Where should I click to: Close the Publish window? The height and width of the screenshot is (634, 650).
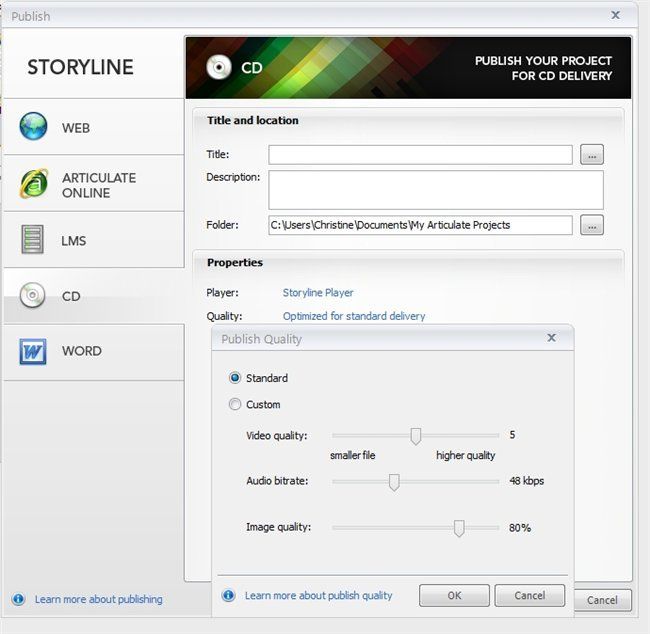[x=616, y=15]
